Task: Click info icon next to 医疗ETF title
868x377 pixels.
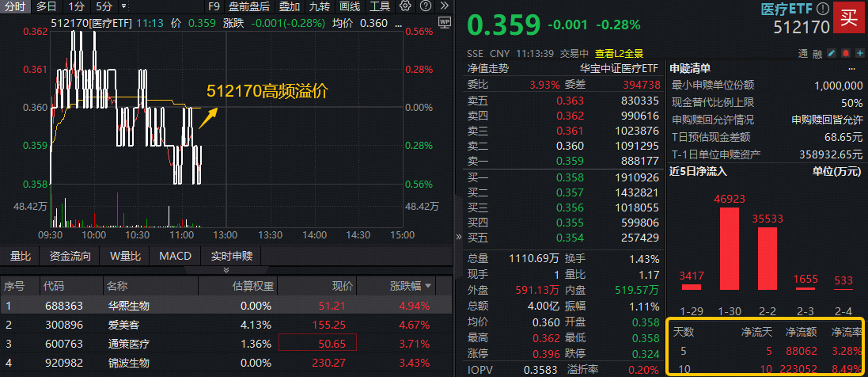Action: (823, 10)
